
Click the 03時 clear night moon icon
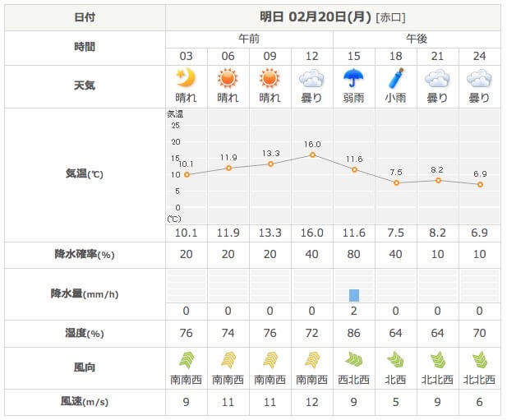pyautogui.click(x=187, y=79)
